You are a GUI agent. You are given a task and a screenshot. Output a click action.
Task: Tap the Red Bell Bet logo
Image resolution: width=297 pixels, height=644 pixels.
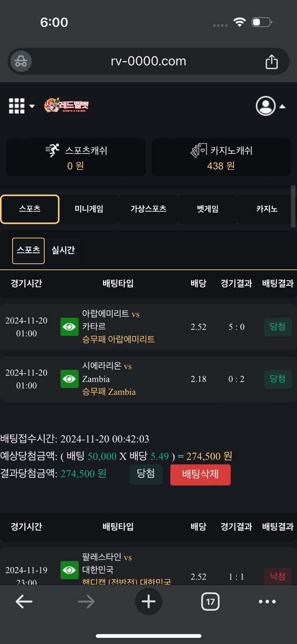coord(67,106)
